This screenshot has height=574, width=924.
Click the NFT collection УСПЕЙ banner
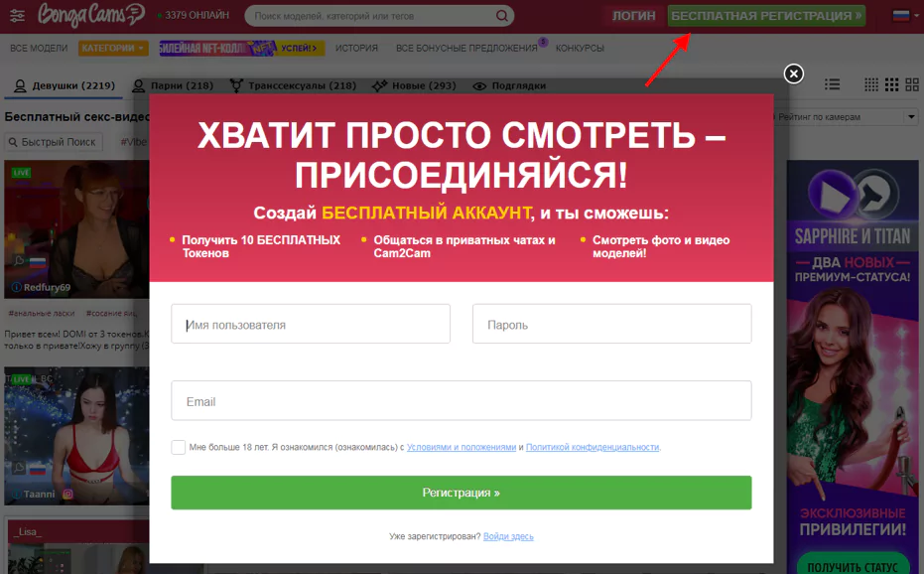point(241,48)
